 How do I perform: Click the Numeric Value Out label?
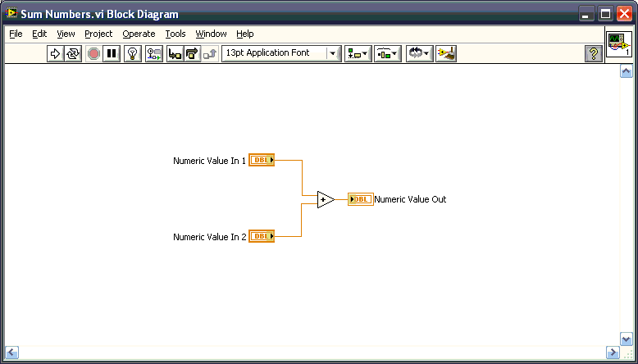[410, 199]
